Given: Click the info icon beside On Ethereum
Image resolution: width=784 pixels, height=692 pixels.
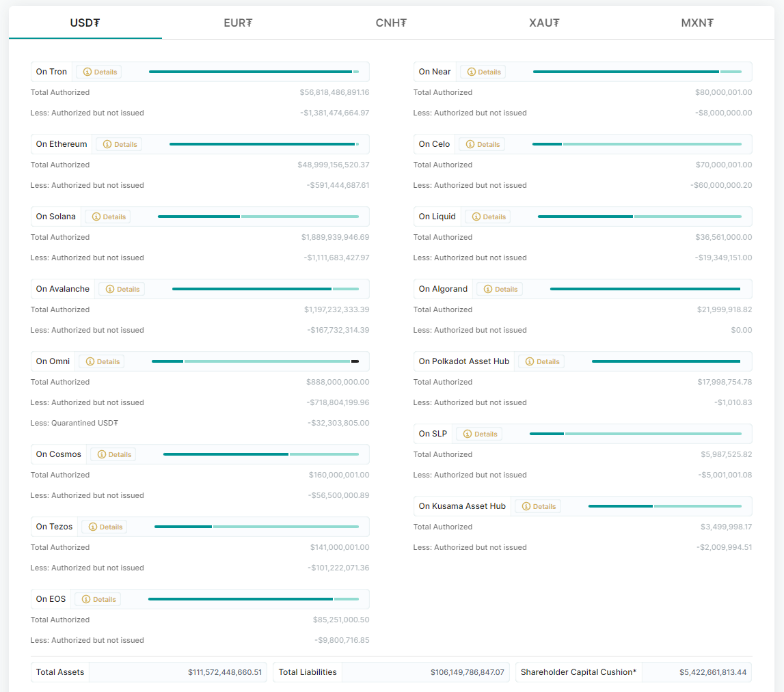Looking at the screenshot, I should pyautogui.click(x=107, y=145).
